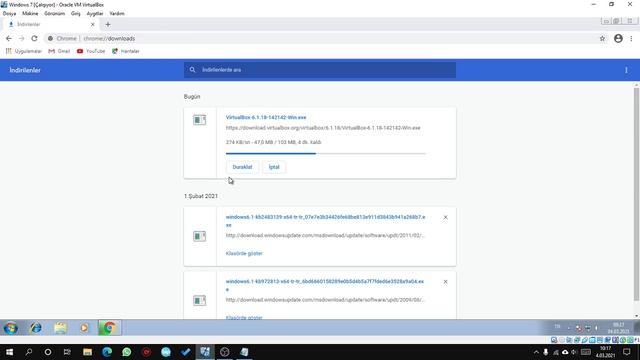Open the Görünüm menu in VirtualBox
This screenshot has height=360, width=640.
pos(55,13)
